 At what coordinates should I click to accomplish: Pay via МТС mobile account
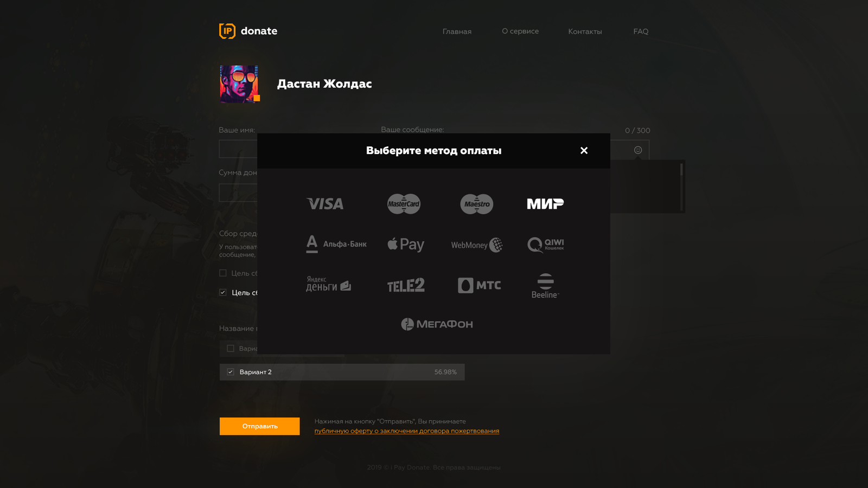[x=480, y=285]
